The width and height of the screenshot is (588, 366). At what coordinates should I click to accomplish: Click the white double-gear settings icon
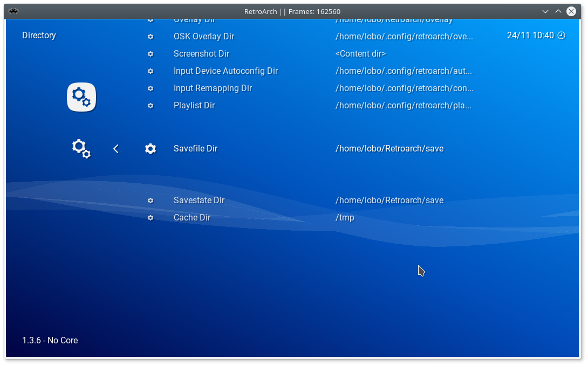[81, 149]
